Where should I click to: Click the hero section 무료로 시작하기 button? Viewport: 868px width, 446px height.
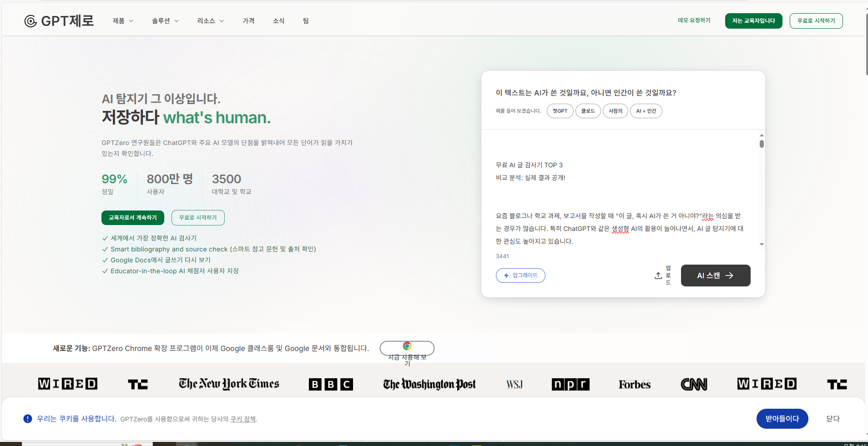coord(198,218)
